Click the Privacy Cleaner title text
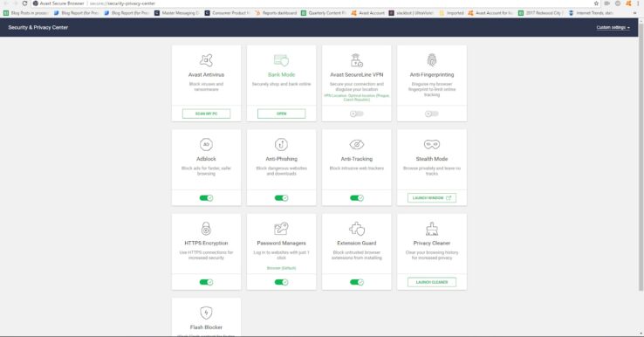 click(x=432, y=244)
